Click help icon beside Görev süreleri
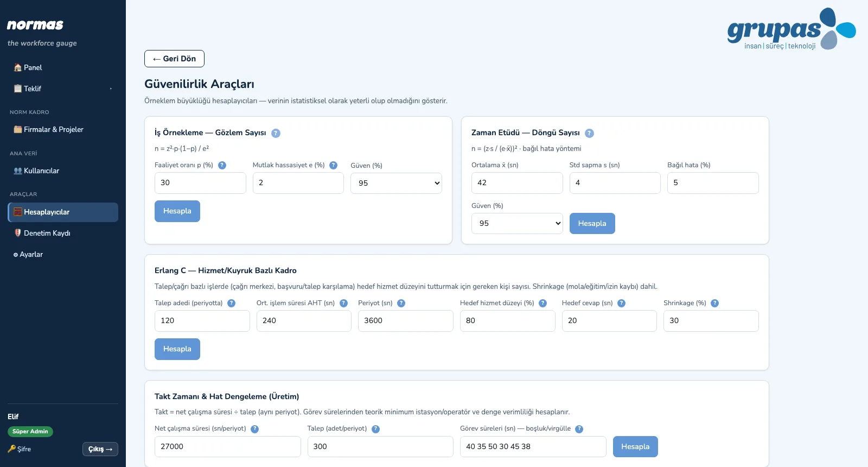 [x=579, y=429]
